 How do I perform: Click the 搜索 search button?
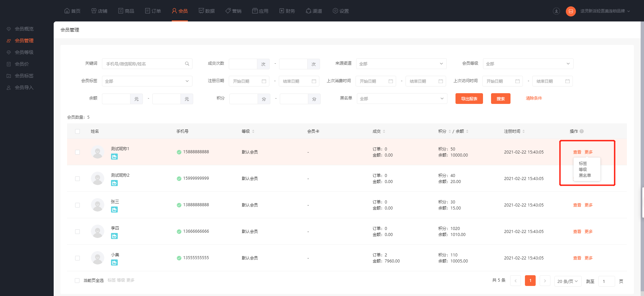(501, 99)
